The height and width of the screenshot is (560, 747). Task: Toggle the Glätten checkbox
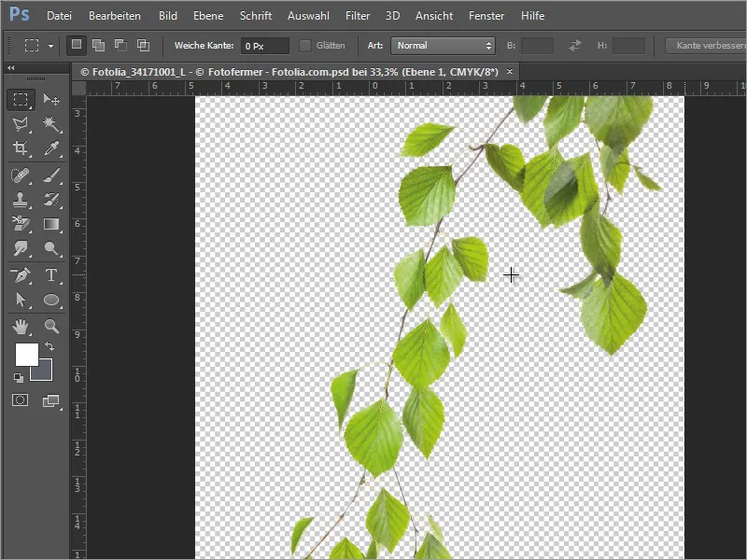pos(305,46)
